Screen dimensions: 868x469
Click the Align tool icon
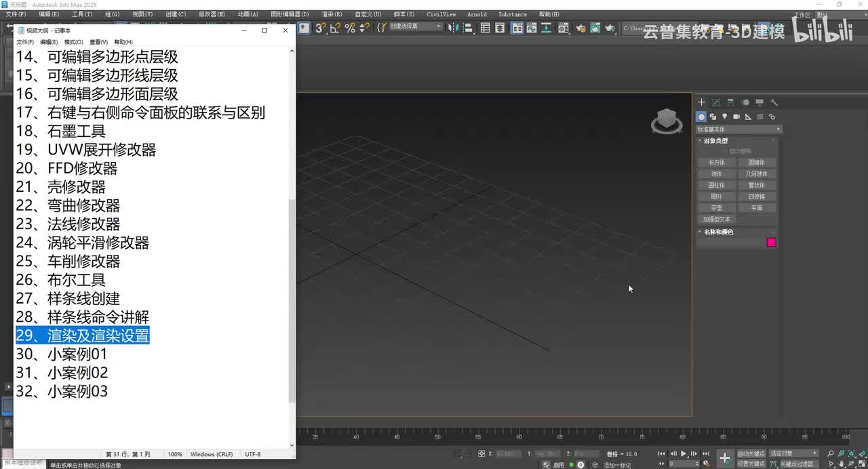(469, 28)
